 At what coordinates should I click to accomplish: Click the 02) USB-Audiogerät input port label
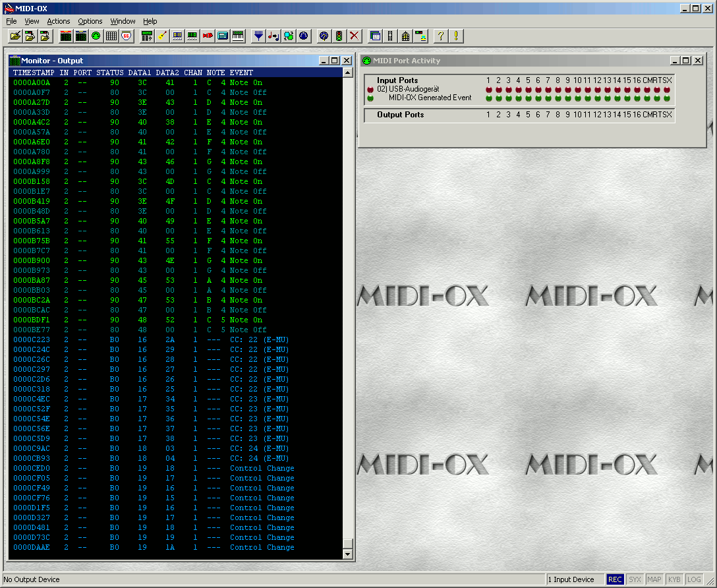pyautogui.click(x=408, y=89)
